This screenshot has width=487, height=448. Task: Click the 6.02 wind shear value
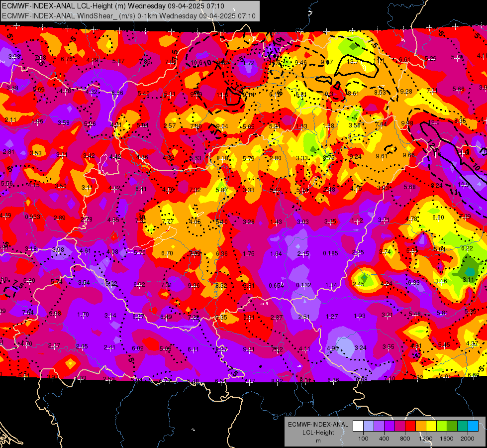(x=138, y=348)
